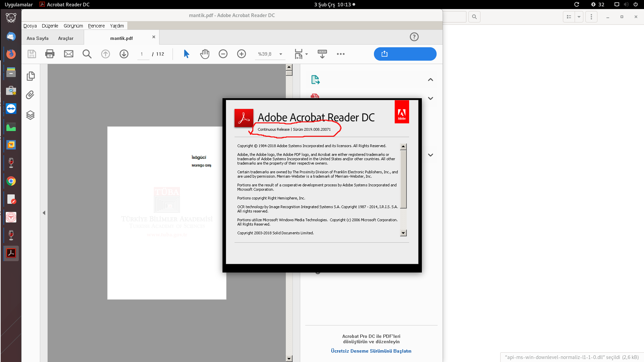Toggle file manager list view icon

[569, 17]
